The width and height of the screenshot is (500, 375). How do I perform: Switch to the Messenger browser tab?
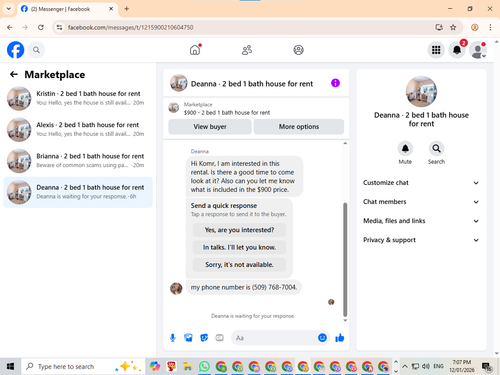click(67, 9)
